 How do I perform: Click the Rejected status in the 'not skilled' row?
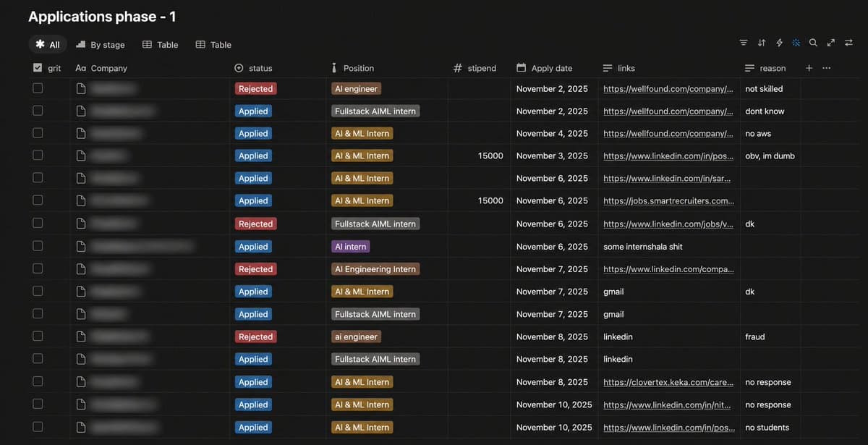tap(255, 89)
